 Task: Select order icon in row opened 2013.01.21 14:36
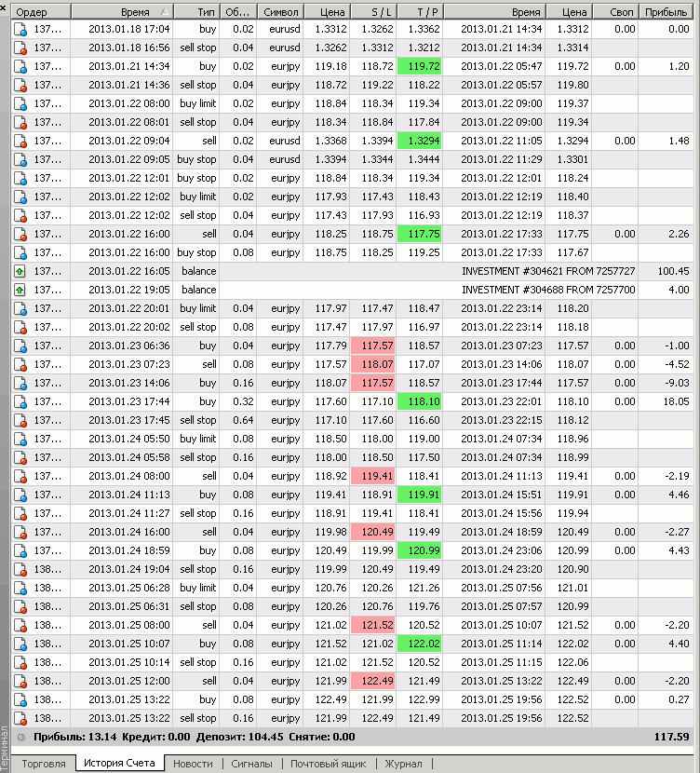20,86
